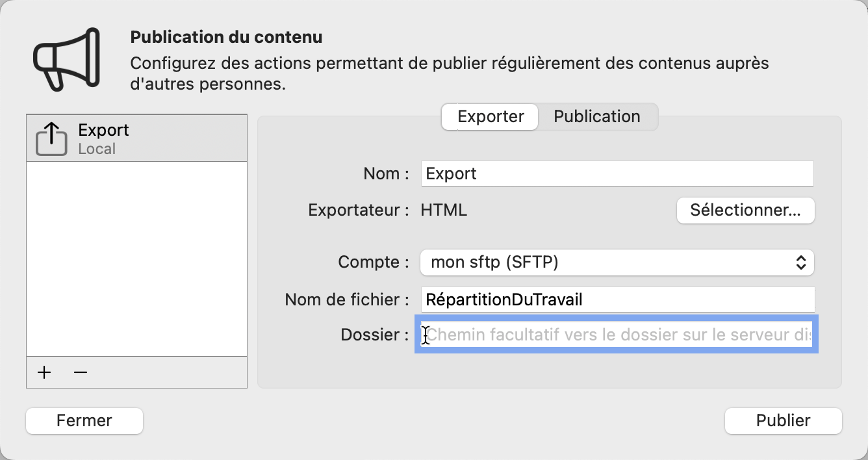Screen dimensions: 868x460
Task: Switch to the Publication tab
Action: 597,116
